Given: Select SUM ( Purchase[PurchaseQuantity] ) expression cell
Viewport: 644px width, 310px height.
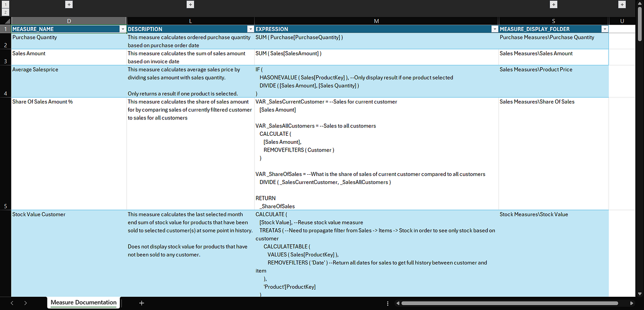Looking at the screenshot, I should click(377, 41).
